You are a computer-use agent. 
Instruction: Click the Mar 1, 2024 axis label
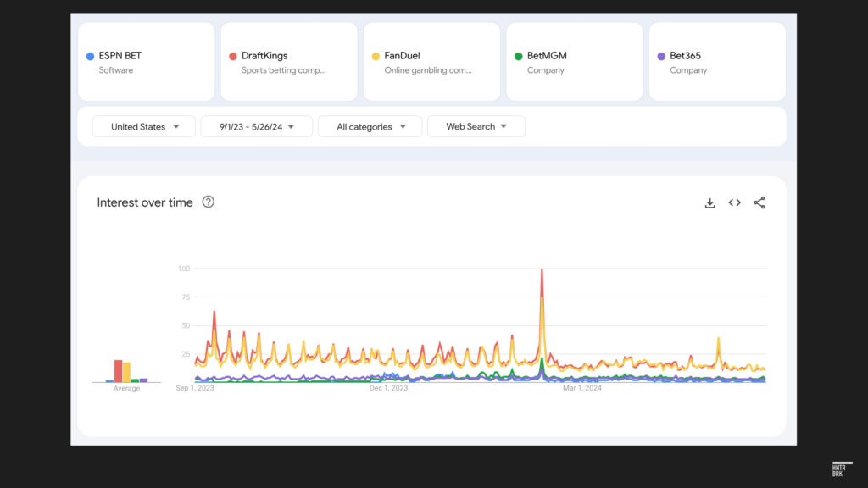(581, 388)
